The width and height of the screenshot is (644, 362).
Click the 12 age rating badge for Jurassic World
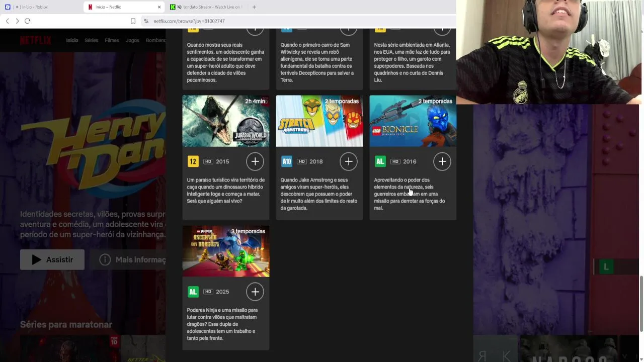[193, 161]
